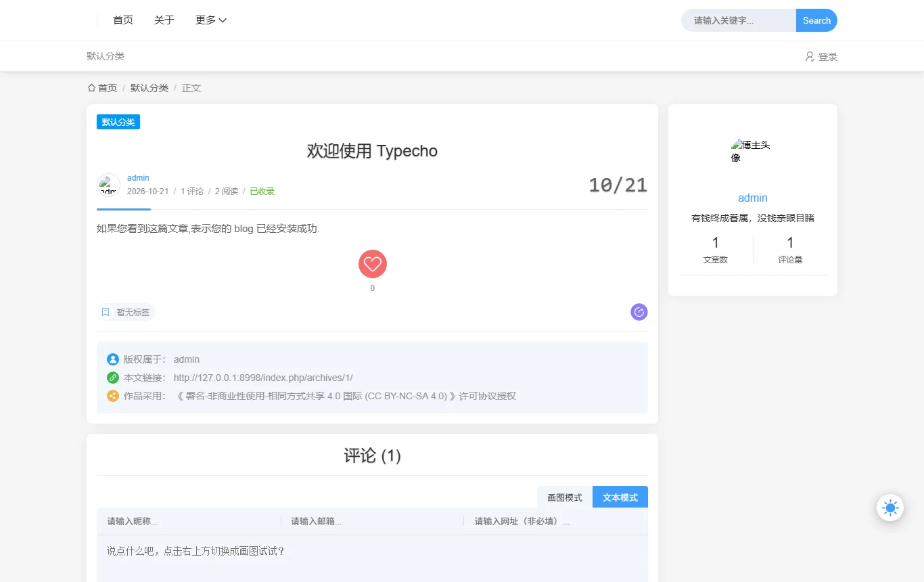924x582 pixels.
Task: Click the blue 默认分类 category badge
Action: 118,122
